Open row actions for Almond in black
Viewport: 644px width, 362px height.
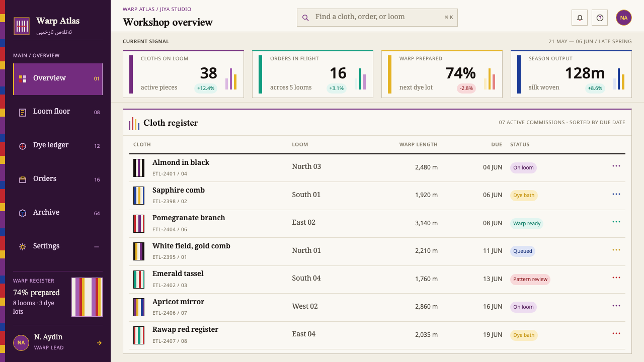pos(616,166)
